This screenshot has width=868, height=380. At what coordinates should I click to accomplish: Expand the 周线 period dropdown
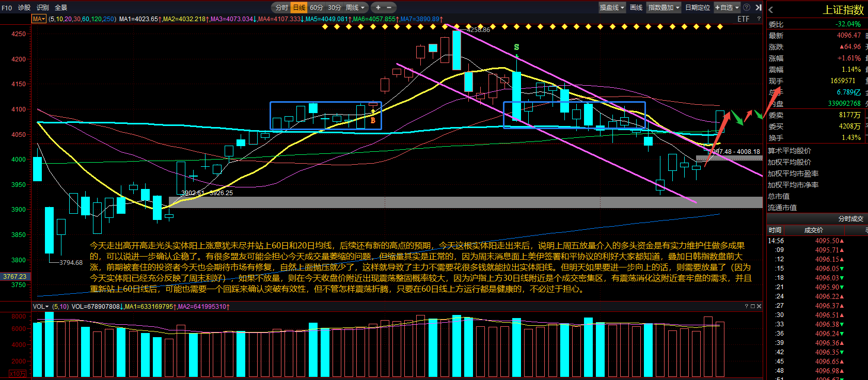click(355, 7)
